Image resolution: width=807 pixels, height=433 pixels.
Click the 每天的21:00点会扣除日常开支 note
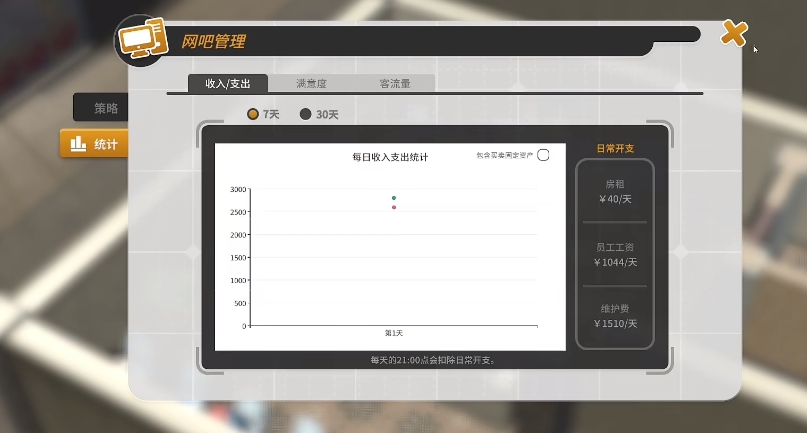(x=433, y=360)
